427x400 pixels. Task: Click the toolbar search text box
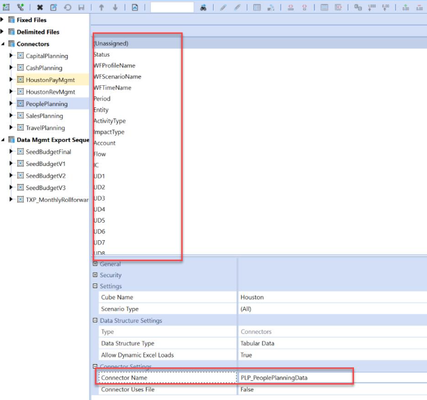coord(172,7)
